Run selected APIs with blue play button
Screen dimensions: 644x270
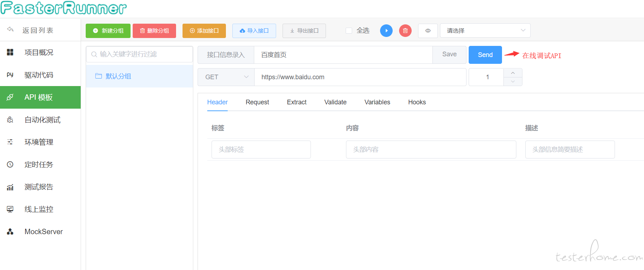[386, 30]
